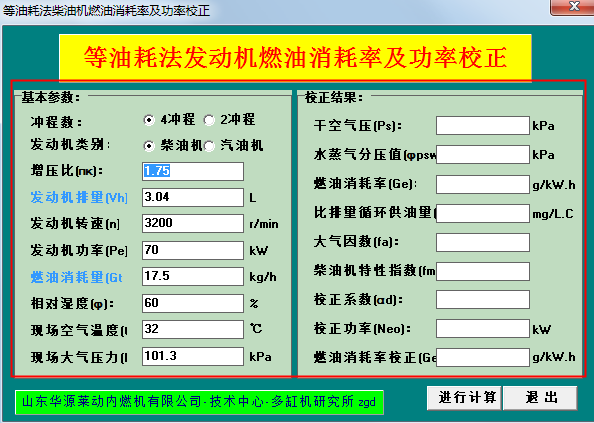Click the 大气因数(fa) result field

[x=483, y=242]
